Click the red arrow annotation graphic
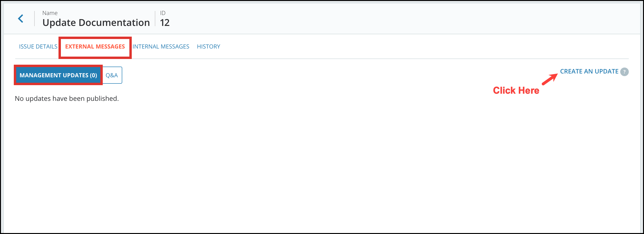Image resolution: width=644 pixels, height=234 pixels. 550,79
